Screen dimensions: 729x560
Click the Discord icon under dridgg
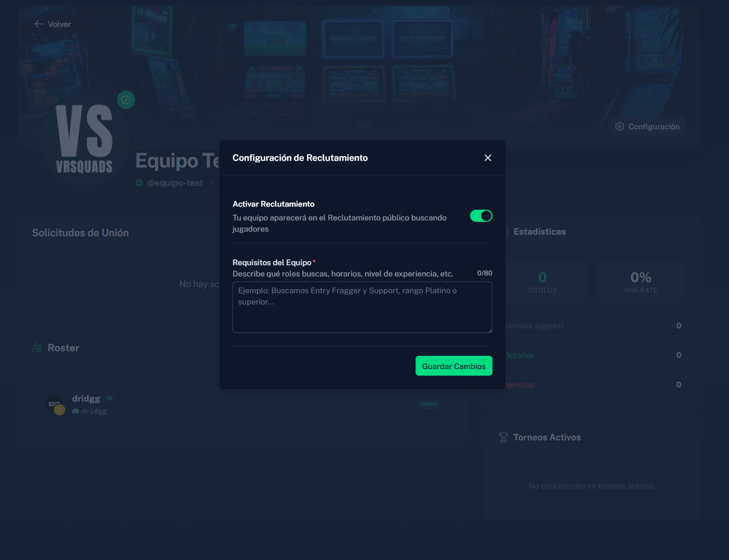[x=75, y=411]
